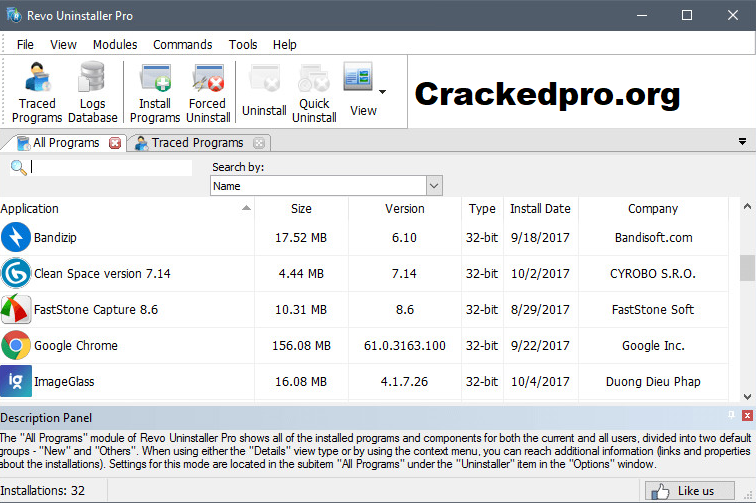Click the FastStone Soft company cell
Screen dimensions: 756x503
coord(653,309)
